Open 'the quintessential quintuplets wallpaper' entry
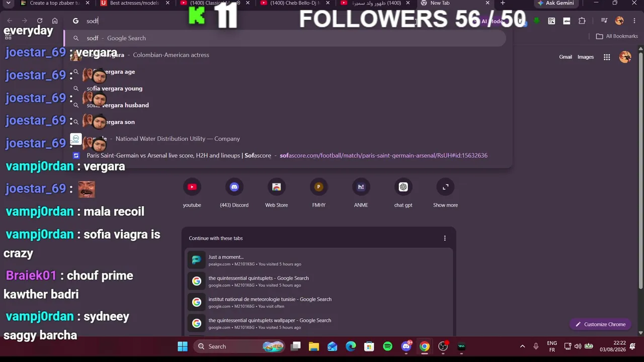Viewport: 644px width, 362px height. pos(319,323)
